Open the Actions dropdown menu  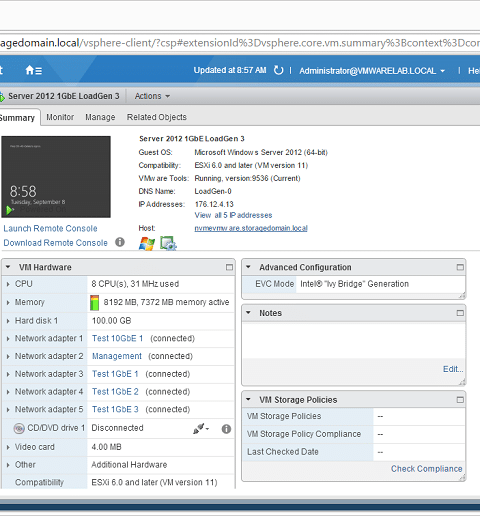[152, 96]
